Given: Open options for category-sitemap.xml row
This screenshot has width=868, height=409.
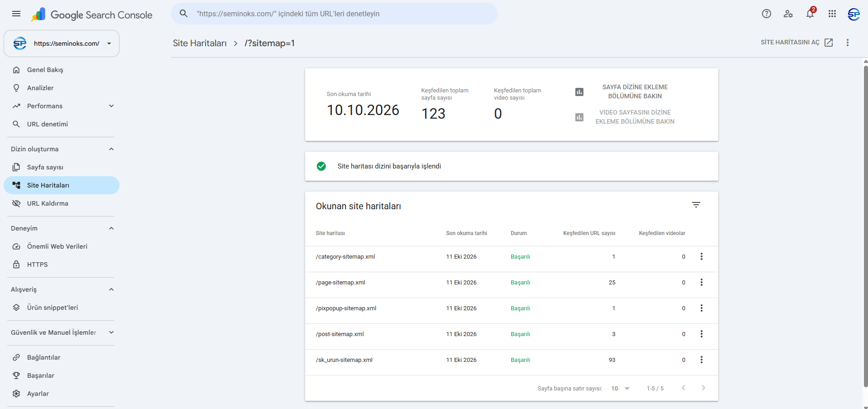Looking at the screenshot, I should pyautogui.click(x=702, y=256).
